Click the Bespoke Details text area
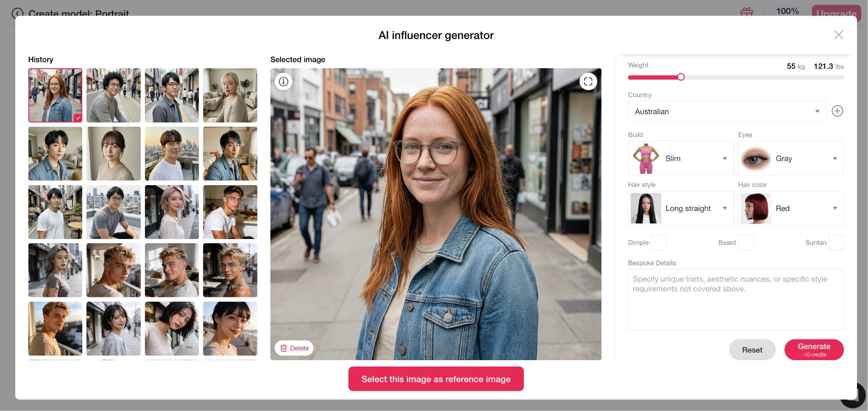The width and height of the screenshot is (868, 411). [736, 300]
